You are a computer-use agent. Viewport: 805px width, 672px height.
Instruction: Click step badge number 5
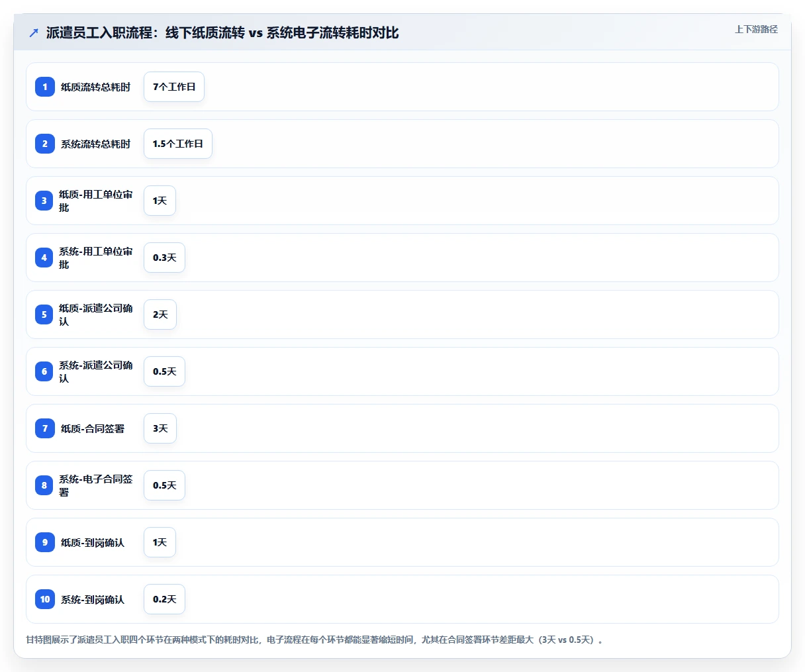[x=44, y=314]
